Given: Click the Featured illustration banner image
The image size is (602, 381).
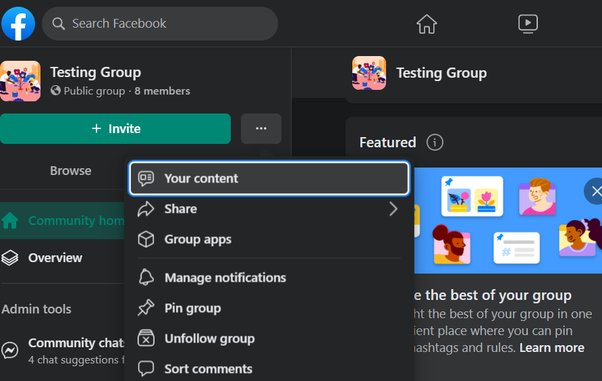Looking at the screenshot, I should [x=508, y=220].
